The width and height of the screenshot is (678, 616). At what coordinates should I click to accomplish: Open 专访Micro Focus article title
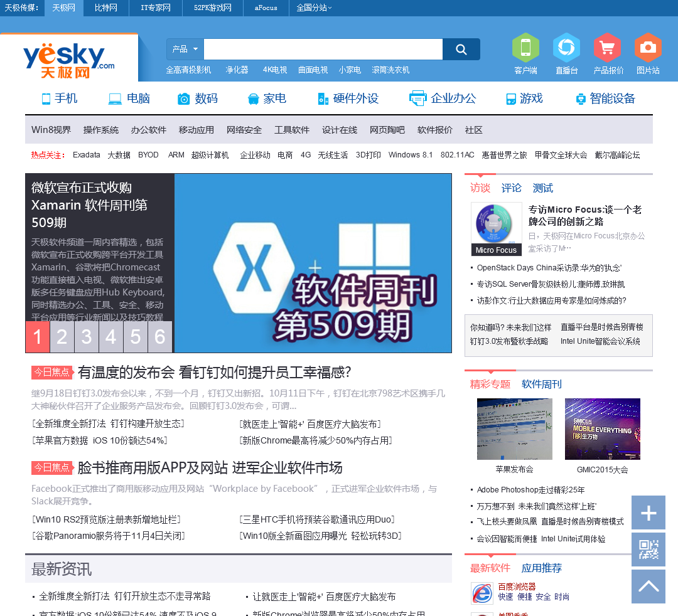[584, 216]
